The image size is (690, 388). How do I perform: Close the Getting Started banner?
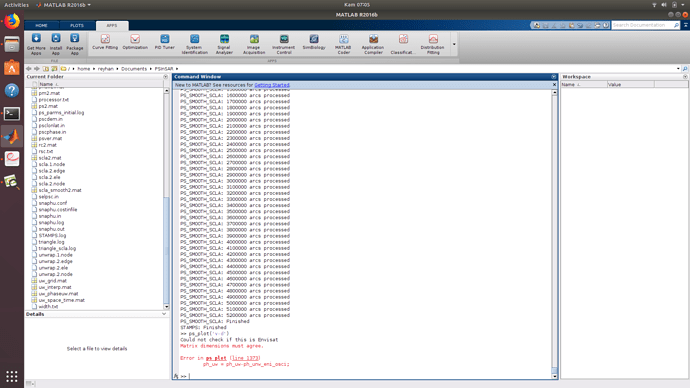coord(554,84)
